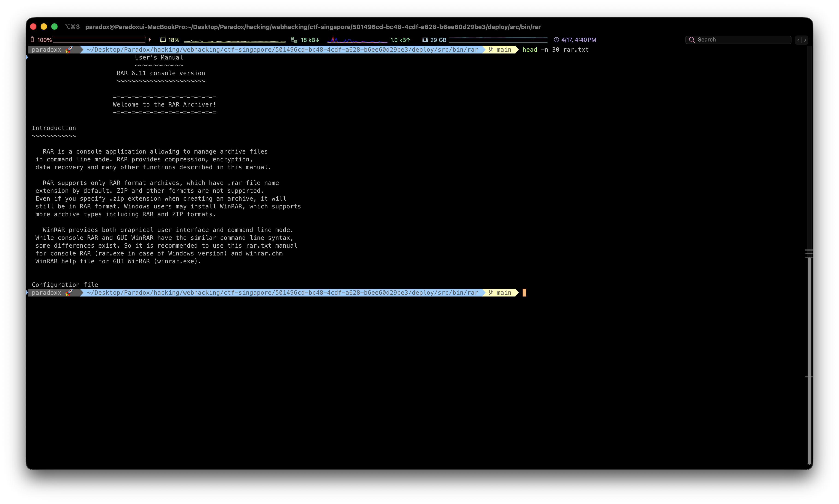Click the memory usage graph line
The width and height of the screenshot is (839, 504).
498,38
